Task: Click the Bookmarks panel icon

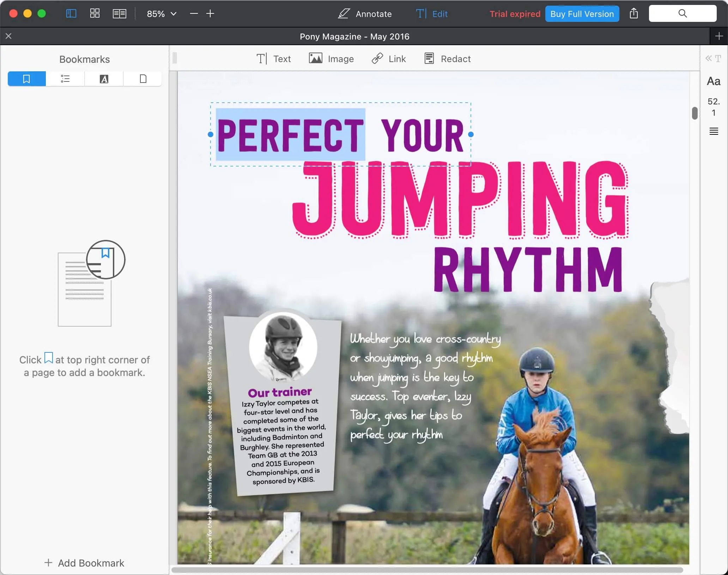Action: 26,79
